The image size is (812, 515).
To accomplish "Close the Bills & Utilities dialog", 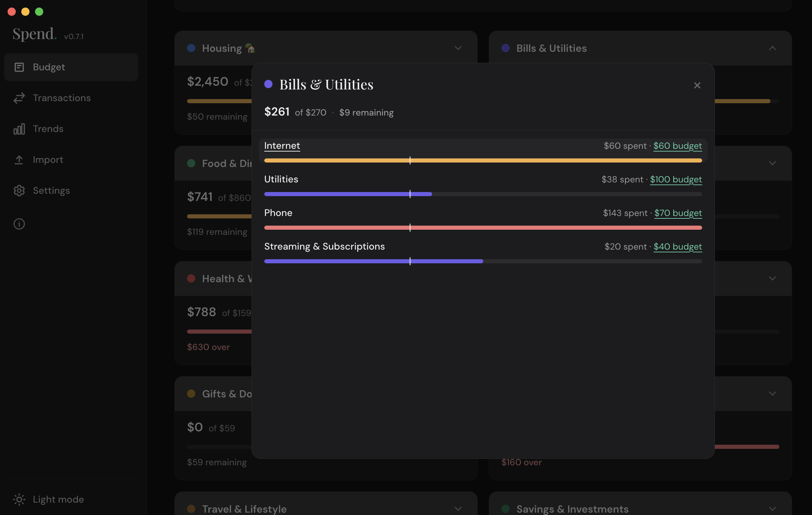I will pyautogui.click(x=697, y=85).
